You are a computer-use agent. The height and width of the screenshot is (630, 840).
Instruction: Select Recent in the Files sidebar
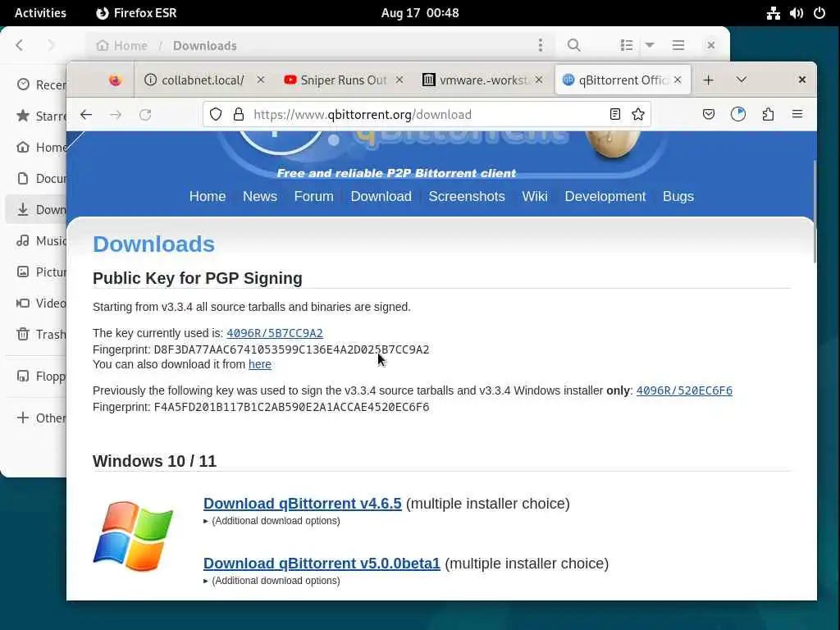(x=38, y=84)
